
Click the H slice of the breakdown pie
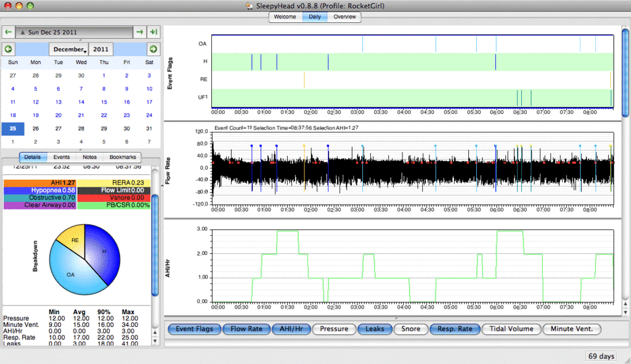(104, 251)
